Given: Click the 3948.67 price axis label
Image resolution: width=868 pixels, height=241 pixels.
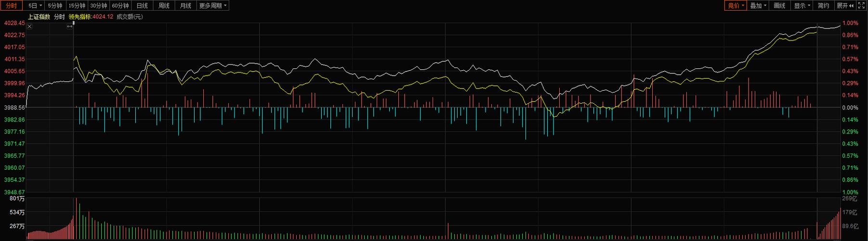Looking at the screenshot, I should [x=14, y=192].
